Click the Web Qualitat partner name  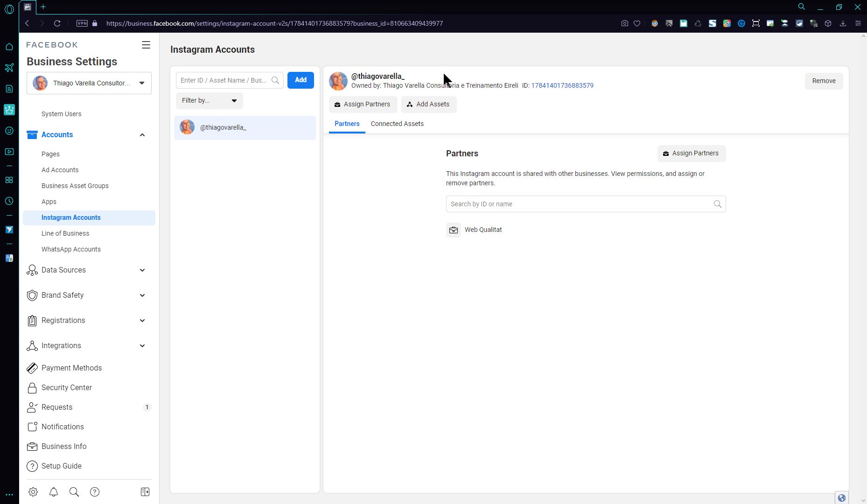(x=483, y=230)
